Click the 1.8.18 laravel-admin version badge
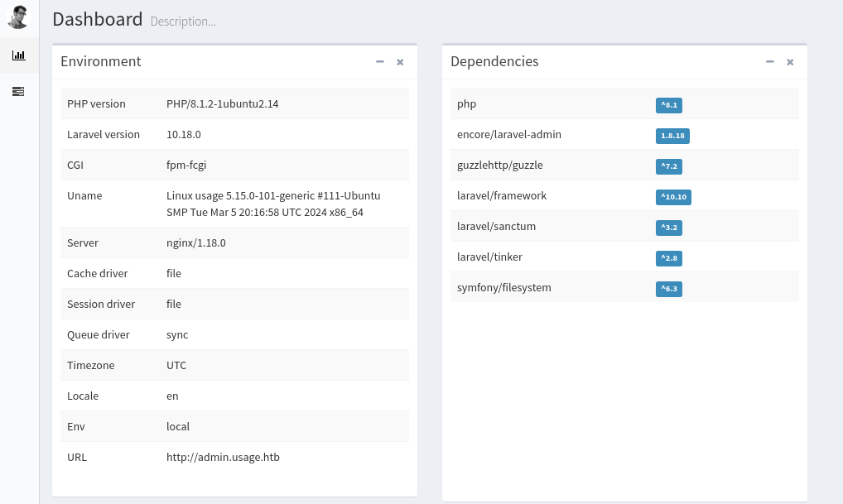 (672, 136)
